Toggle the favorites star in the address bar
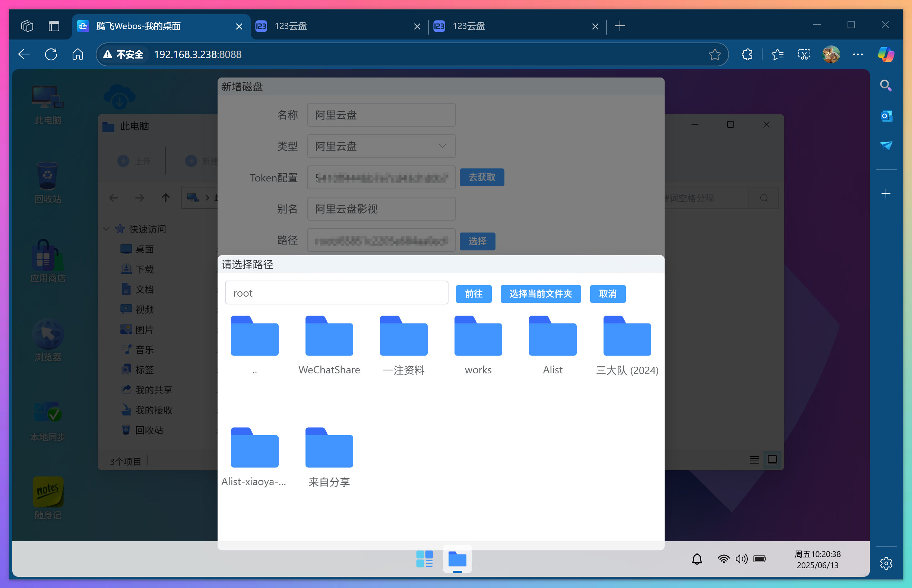This screenshot has height=588, width=912. pyautogui.click(x=715, y=54)
